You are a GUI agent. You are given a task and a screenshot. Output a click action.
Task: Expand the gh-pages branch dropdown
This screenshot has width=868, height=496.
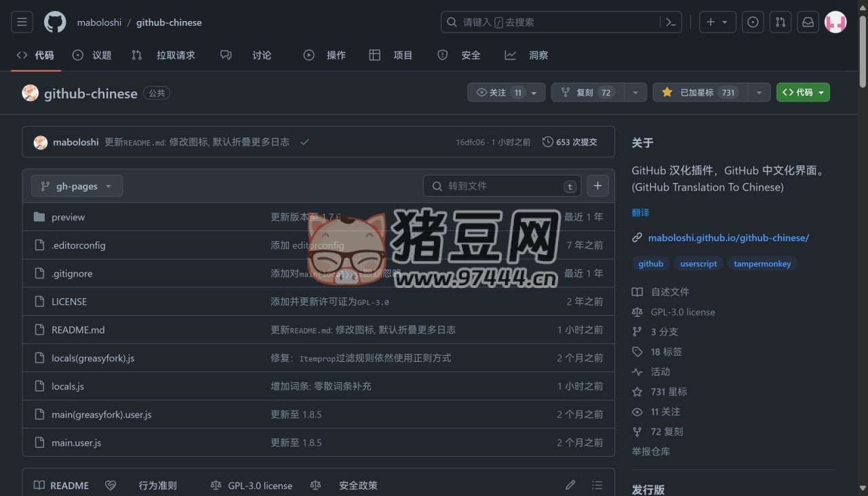77,186
